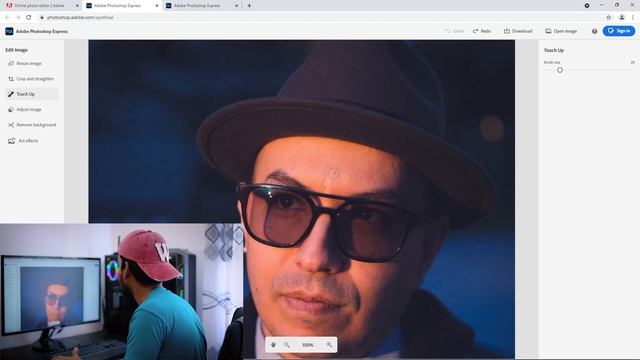
Task: Click the address bar URL
Action: (x=80, y=18)
